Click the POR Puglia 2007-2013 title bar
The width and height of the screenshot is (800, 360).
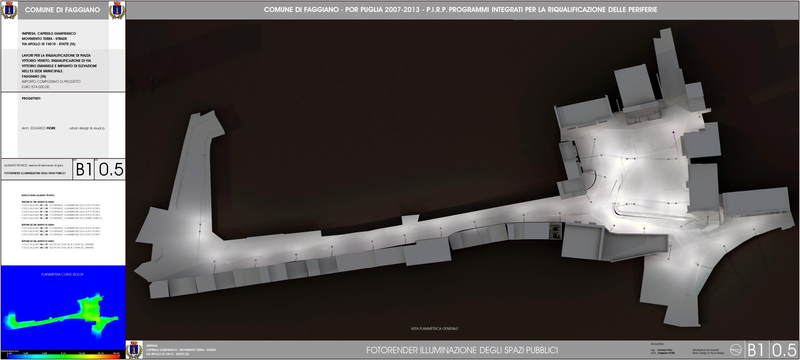point(461,10)
